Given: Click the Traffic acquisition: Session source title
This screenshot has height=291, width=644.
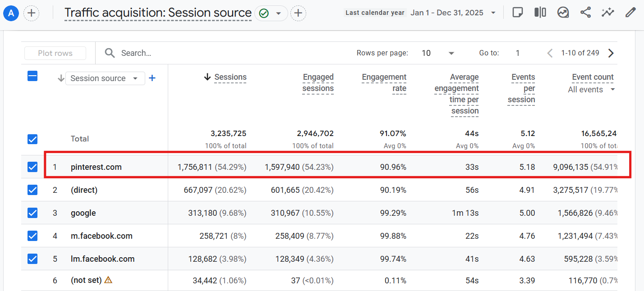Looking at the screenshot, I should tap(158, 13).
